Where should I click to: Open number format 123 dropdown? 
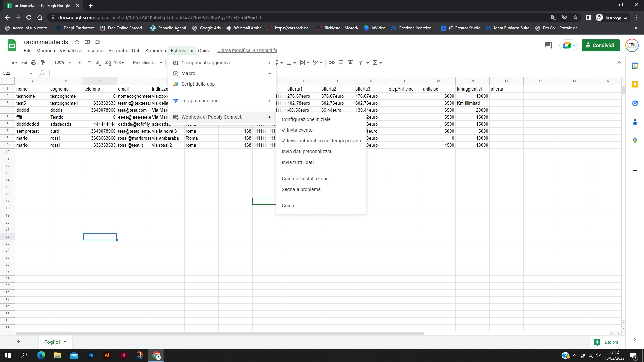coord(119,63)
